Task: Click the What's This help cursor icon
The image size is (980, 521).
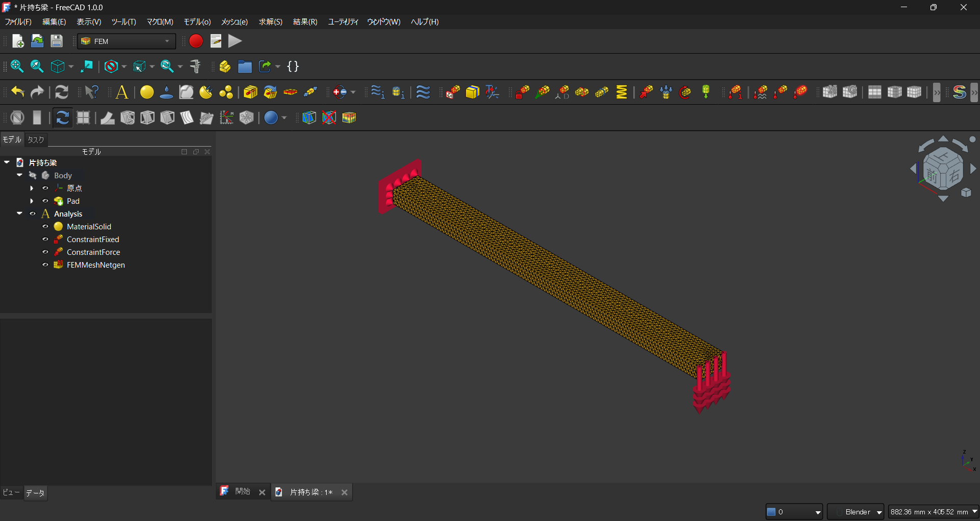Action: point(92,92)
